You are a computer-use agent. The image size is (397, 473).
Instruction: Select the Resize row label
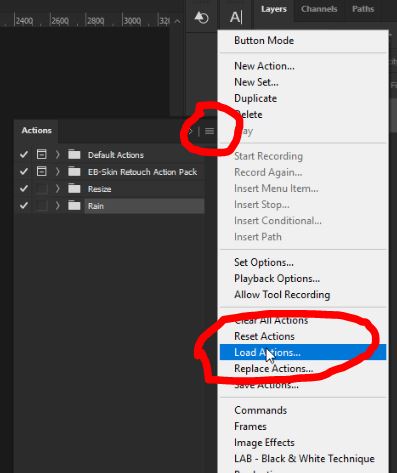[x=99, y=189]
